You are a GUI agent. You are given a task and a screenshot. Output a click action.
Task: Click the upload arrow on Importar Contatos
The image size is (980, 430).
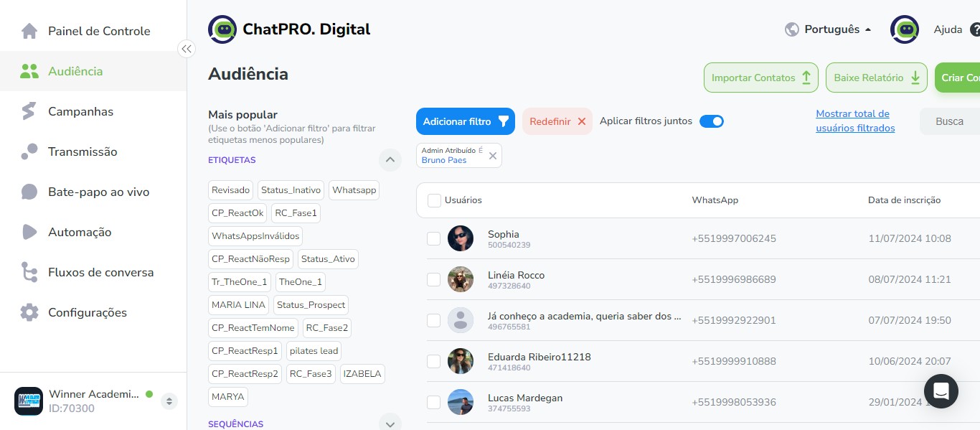tap(806, 78)
